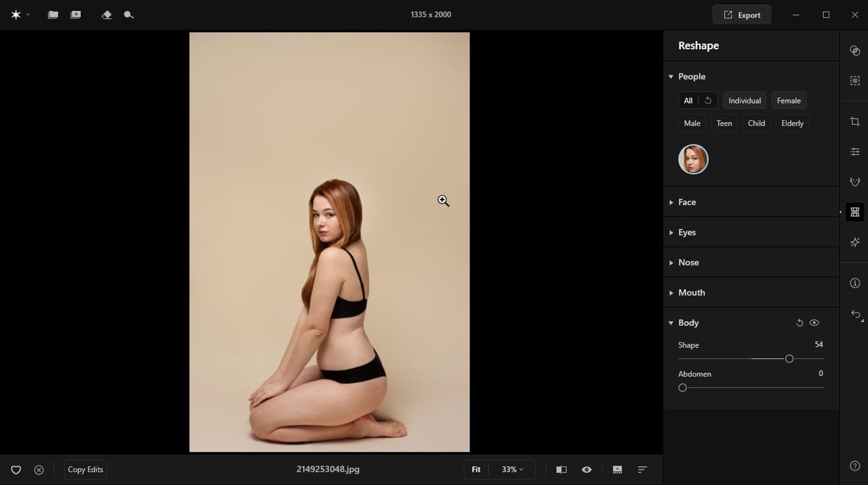Open the image info icon in sidebar
The image size is (868, 485).
855,283
